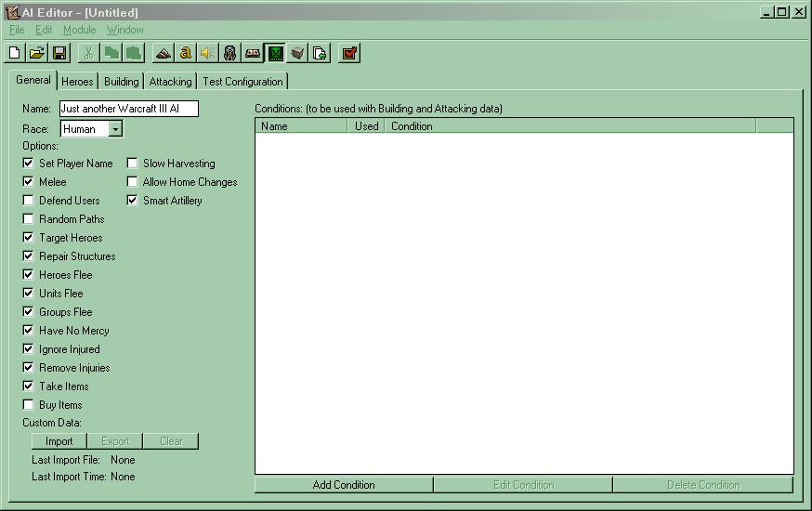Open the Test Configuration tab

[242, 82]
